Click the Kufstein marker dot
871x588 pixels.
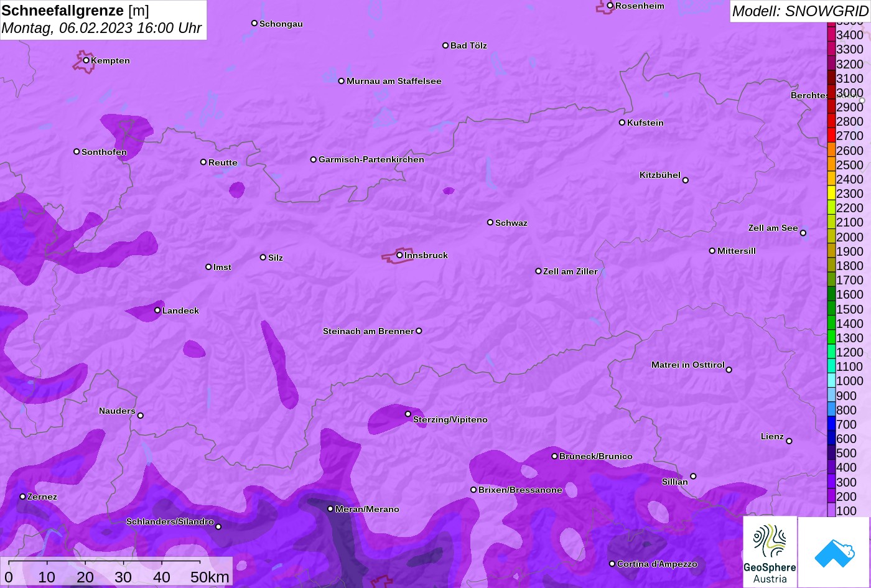(622, 123)
